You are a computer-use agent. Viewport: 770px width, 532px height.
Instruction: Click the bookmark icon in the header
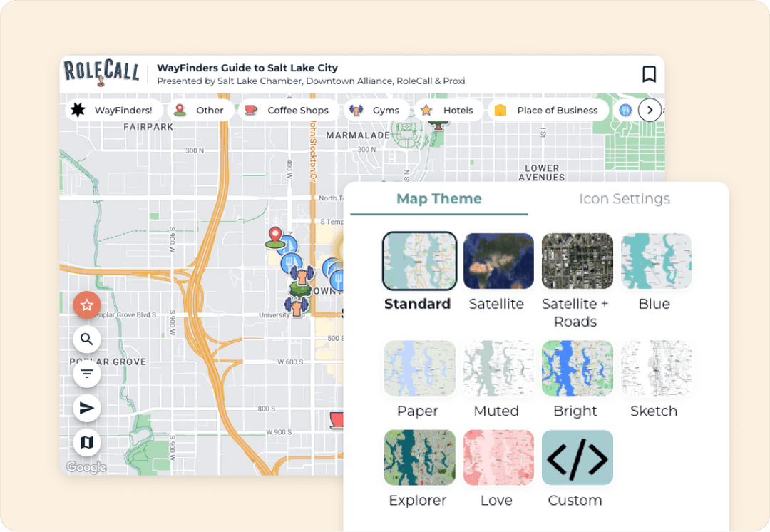649,73
